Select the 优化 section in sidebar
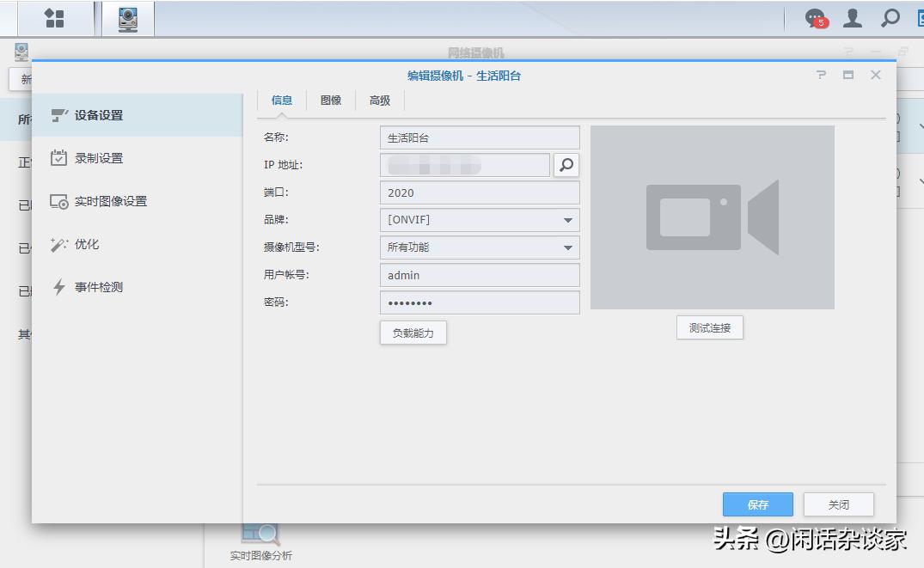The image size is (924, 568). pos(90,245)
